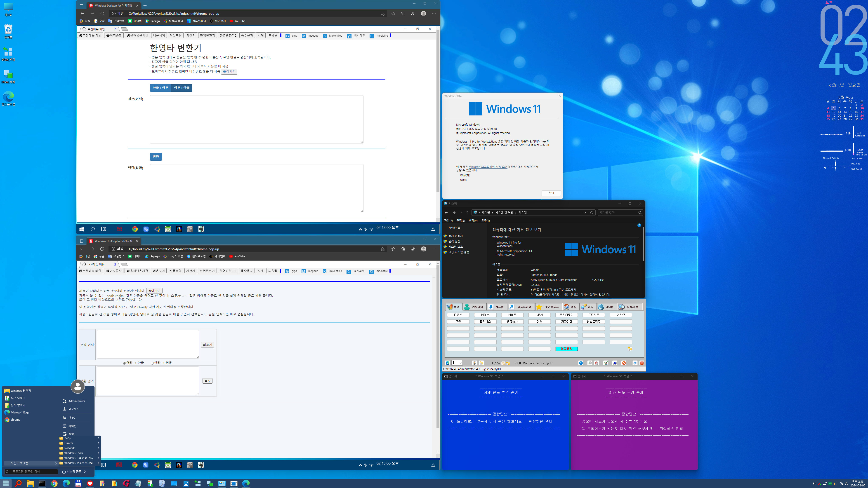The image size is (868, 488).
Task: Open 장치 관리자 in 시스템 sidebar
Action: click(455, 236)
